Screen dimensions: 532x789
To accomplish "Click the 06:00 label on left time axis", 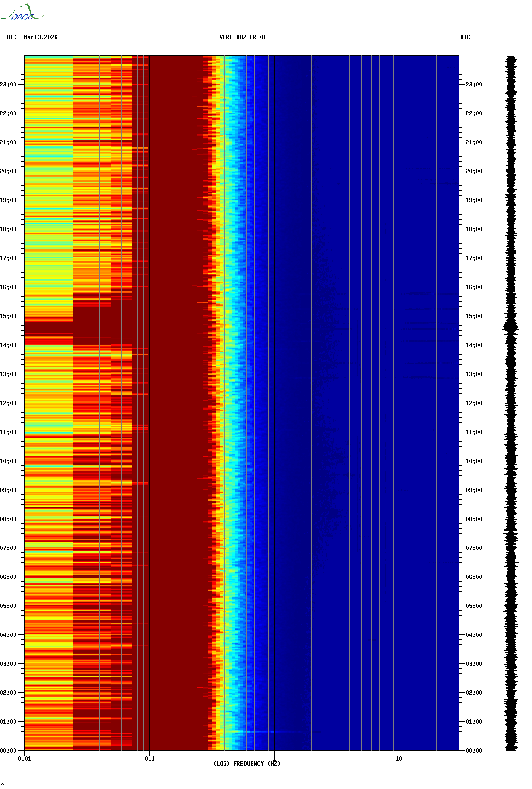I will (8, 577).
